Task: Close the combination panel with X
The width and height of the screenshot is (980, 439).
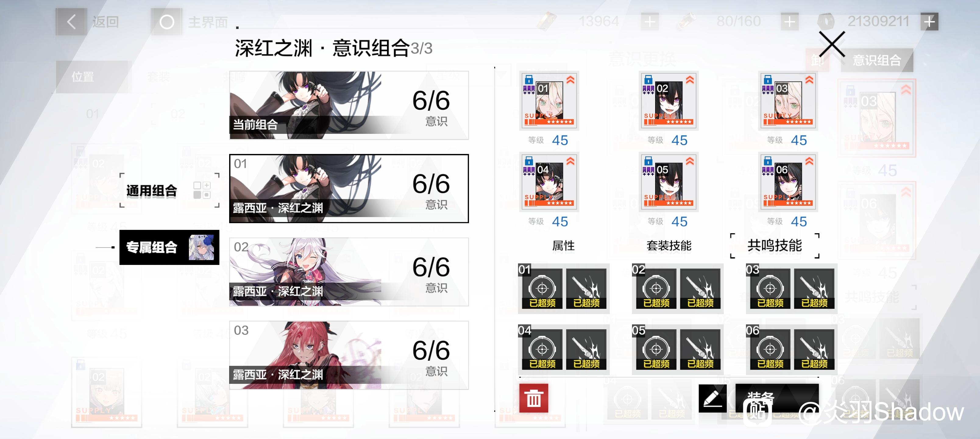Action: [832, 45]
